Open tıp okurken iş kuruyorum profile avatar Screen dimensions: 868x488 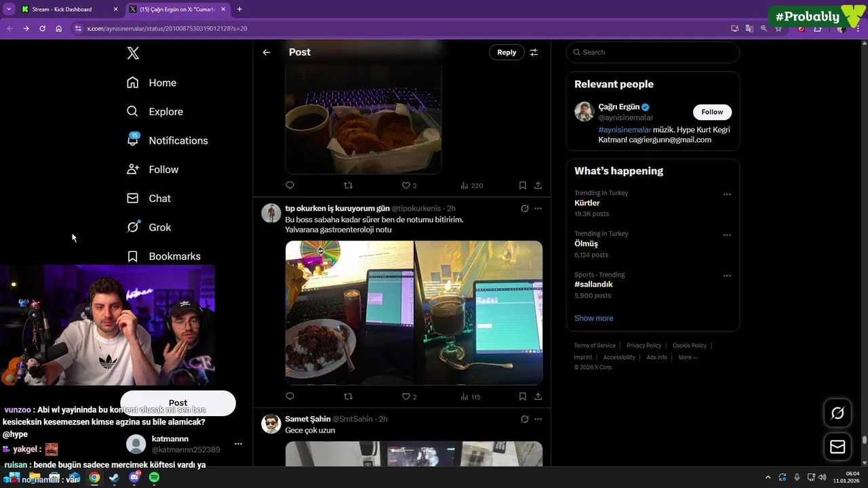point(271,213)
